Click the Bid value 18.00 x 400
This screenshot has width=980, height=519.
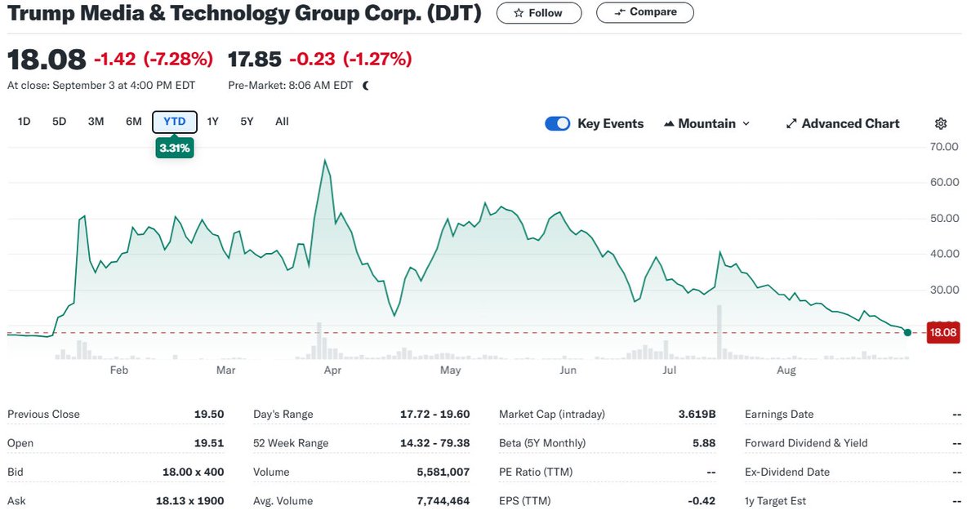pyautogui.click(x=194, y=472)
